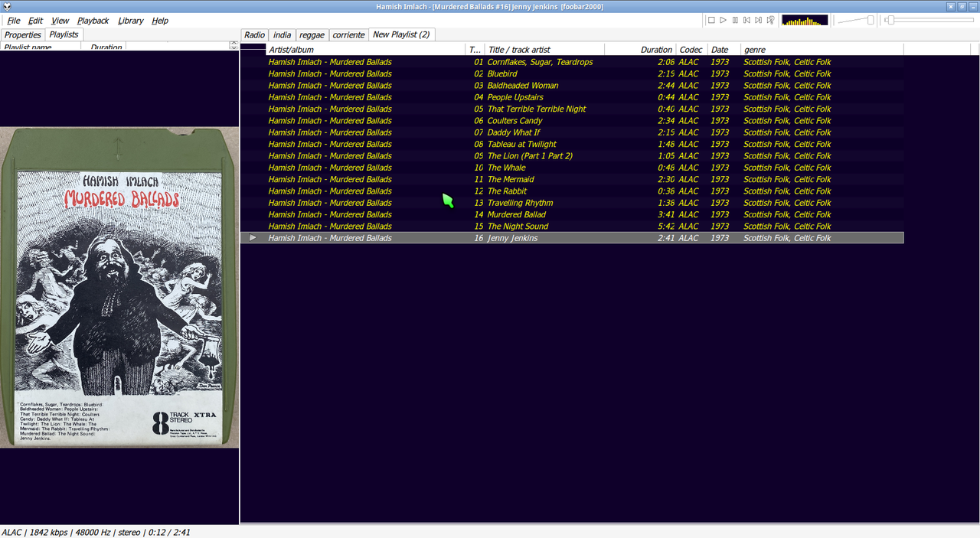Pause the current track

click(x=735, y=20)
